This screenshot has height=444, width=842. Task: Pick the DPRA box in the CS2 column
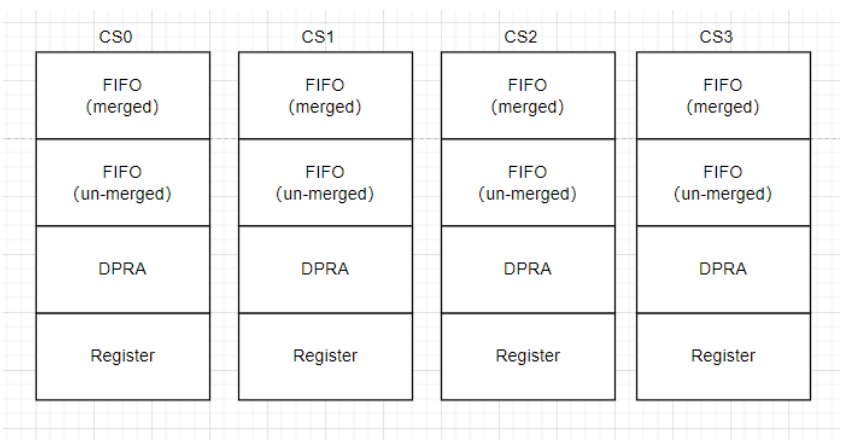527,269
